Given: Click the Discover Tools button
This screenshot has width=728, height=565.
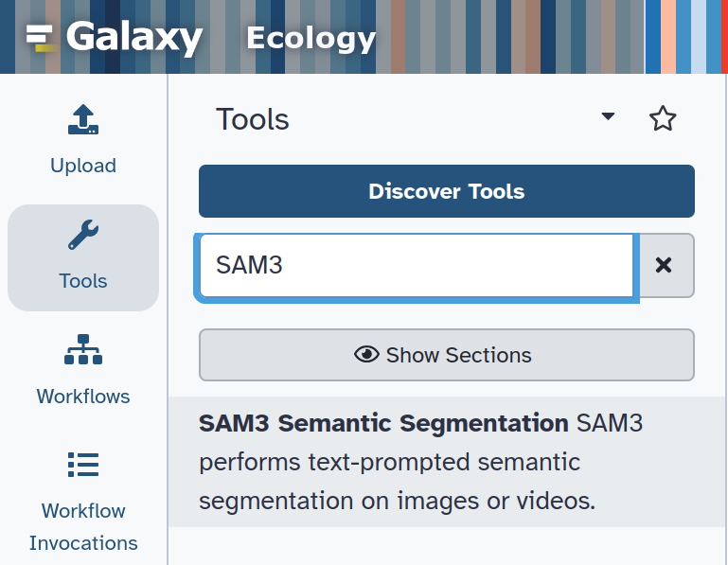Looking at the screenshot, I should [447, 191].
